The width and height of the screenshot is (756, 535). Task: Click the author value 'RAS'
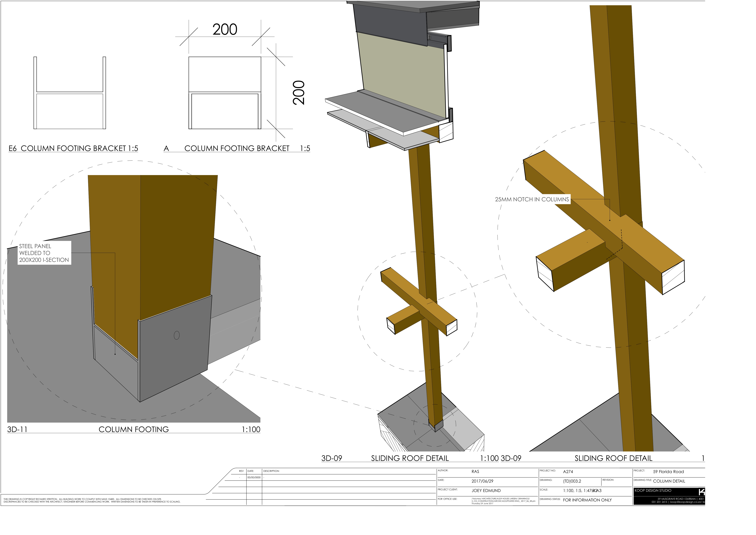pos(475,472)
